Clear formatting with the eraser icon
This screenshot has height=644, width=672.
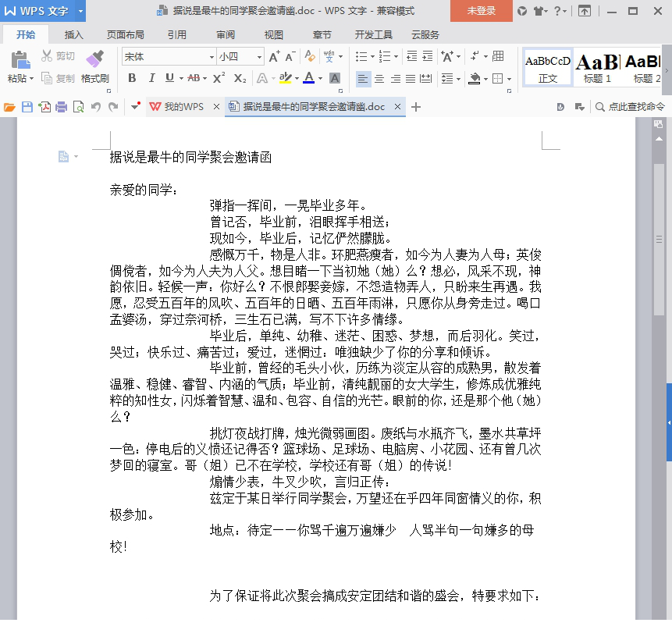309,56
